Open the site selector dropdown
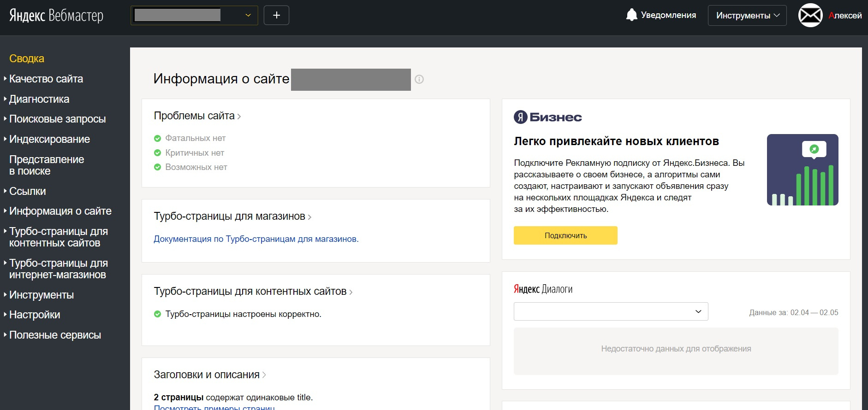The image size is (868, 410). [194, 15]
